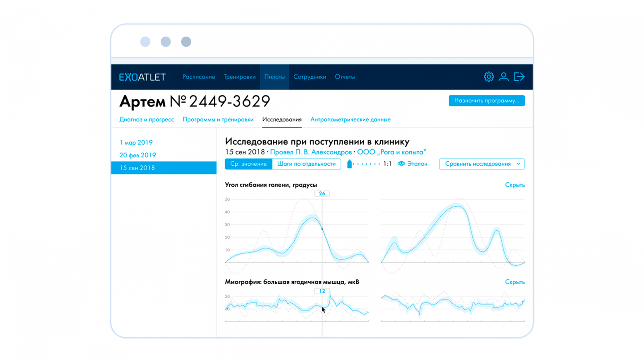The height and width of the screenshot is (362, 644).
Task: Switch to Диагноз и прогресс tab
Action: pyautogui.click(x=147, y=119)
